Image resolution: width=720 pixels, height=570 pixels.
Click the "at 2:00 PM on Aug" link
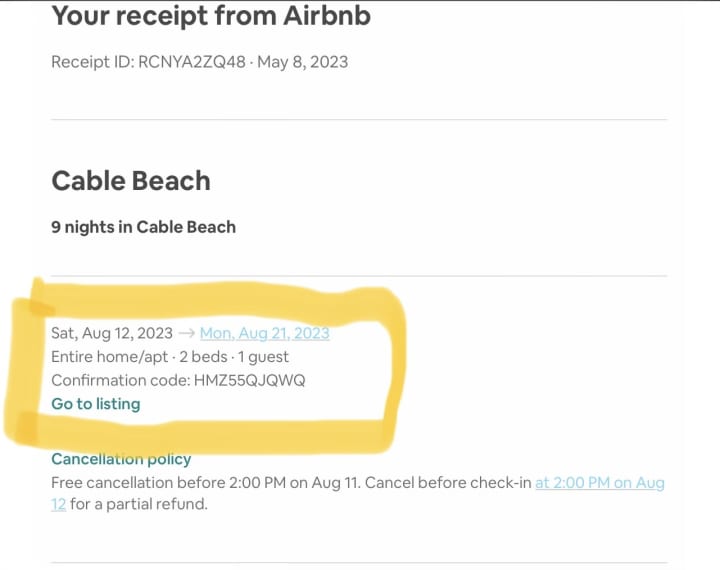coord(600,482)
